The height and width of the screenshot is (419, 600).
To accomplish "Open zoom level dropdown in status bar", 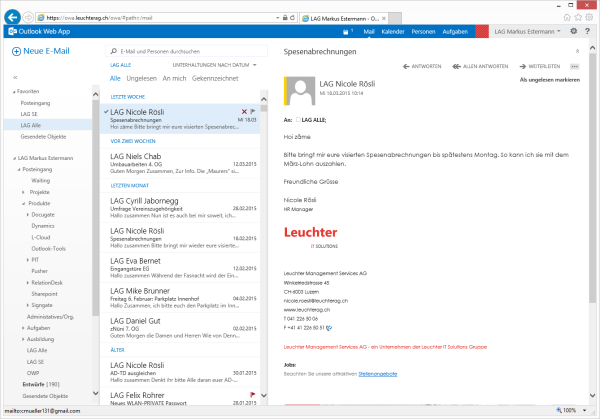I will coord(585,410).
